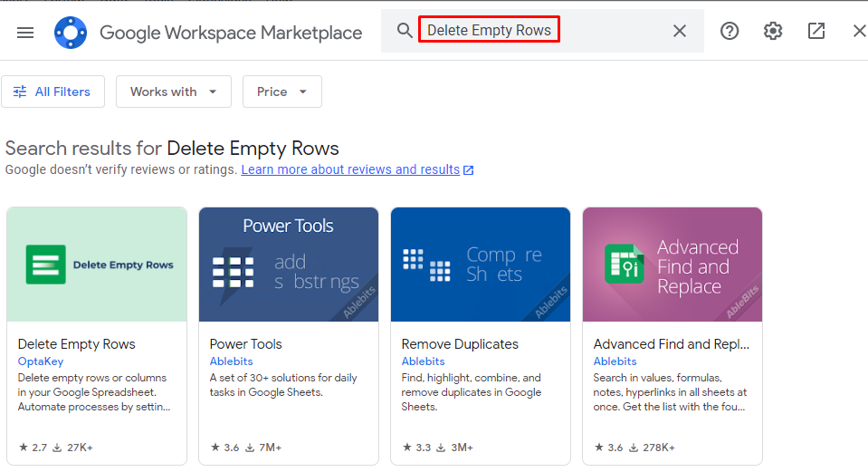Click the 3.6 rating on Advanced Find
The height and width of the screenshot is (472, 868).
click(x=608, y=447)
